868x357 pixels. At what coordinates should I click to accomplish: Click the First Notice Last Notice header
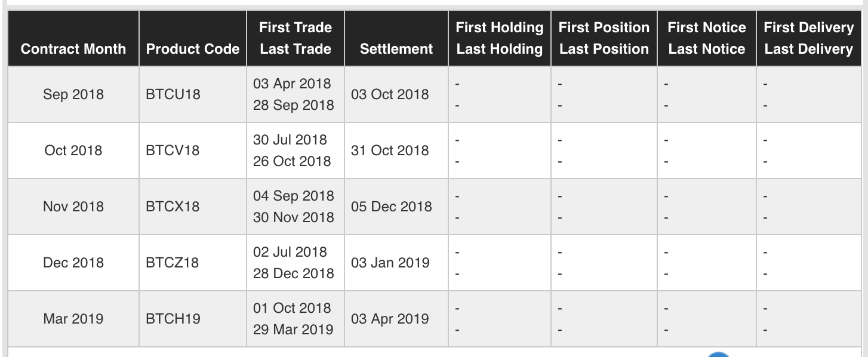[x=707, y=38]
